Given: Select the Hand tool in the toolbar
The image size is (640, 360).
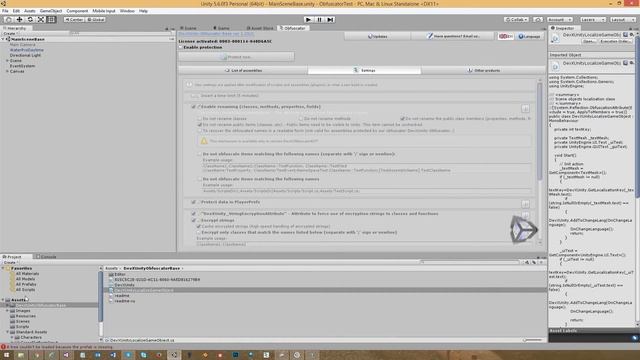Looking at the screenshot, I should click(x=8, y=19).
